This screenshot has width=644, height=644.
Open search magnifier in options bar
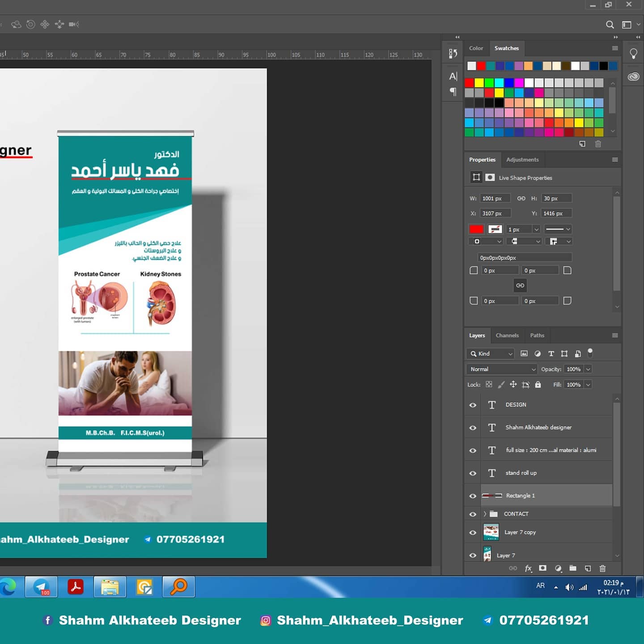(610, 25)
